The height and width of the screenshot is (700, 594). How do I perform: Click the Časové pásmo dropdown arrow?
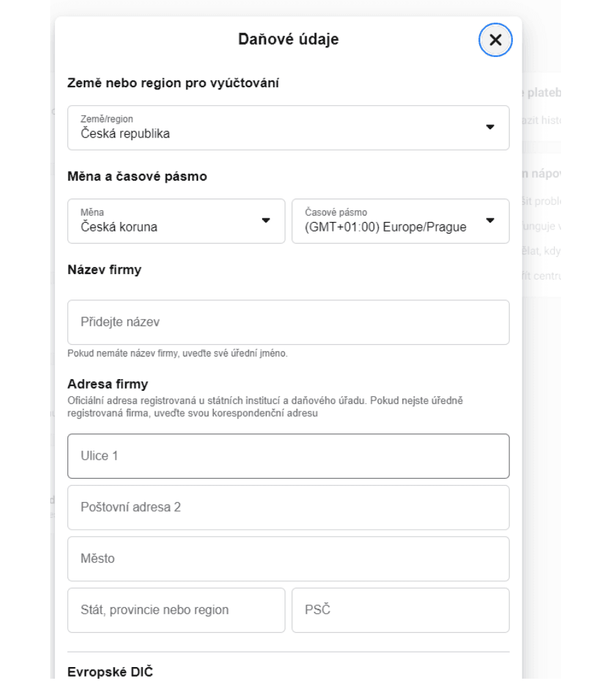pyautogui.click(x=490, y=221)
